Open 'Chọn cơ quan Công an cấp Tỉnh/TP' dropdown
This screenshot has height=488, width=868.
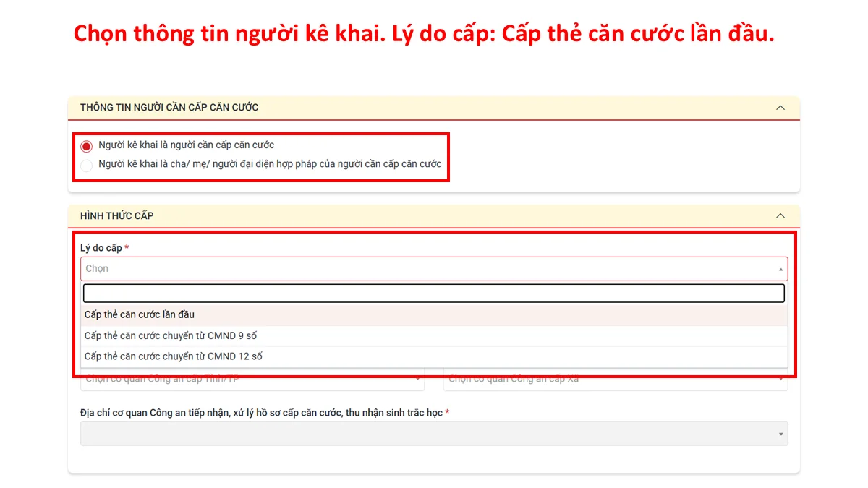click(252, 380)
